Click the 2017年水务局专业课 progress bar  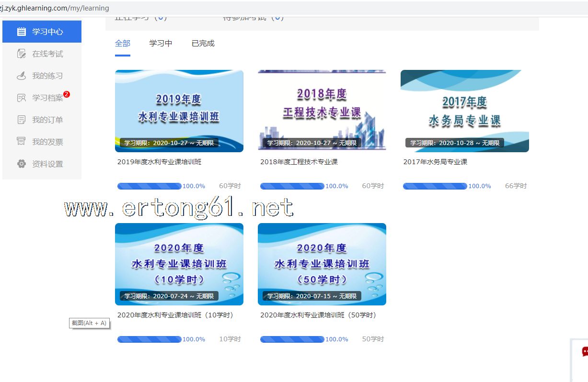coord(435,186)
